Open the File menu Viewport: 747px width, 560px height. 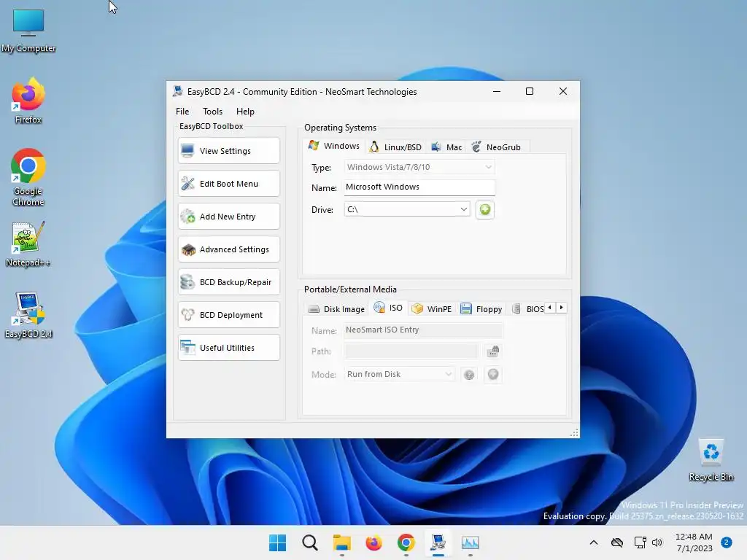pyautogui.click(x=182, y=112)
